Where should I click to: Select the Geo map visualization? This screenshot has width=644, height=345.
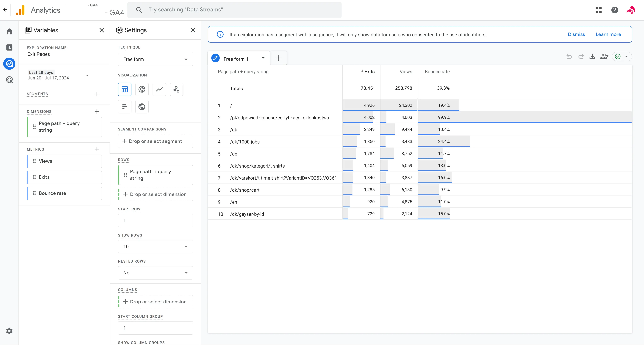pyautogui.click(x=142, y=107)
